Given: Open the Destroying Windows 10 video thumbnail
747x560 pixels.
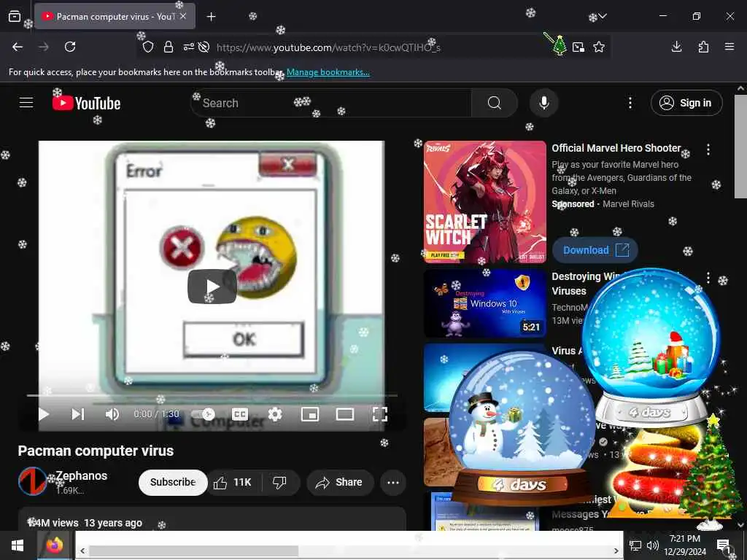Looking at the screenshot, I should [x=485, y=304].
